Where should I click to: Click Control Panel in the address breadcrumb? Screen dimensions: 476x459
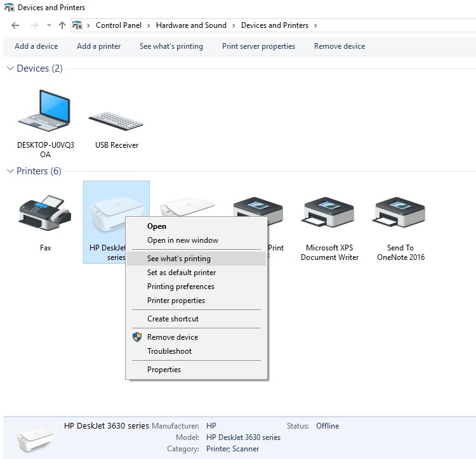tap(117, 25)
